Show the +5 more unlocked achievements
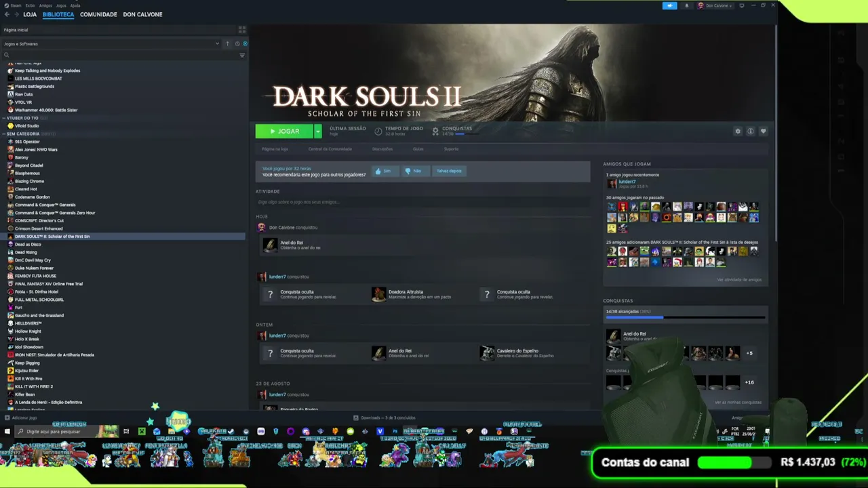This screenshot has width=868, height=488. (749, 353)
